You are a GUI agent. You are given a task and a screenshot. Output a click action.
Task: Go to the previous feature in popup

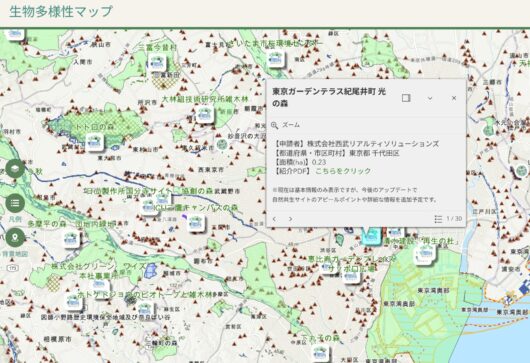tap(274, 219)
